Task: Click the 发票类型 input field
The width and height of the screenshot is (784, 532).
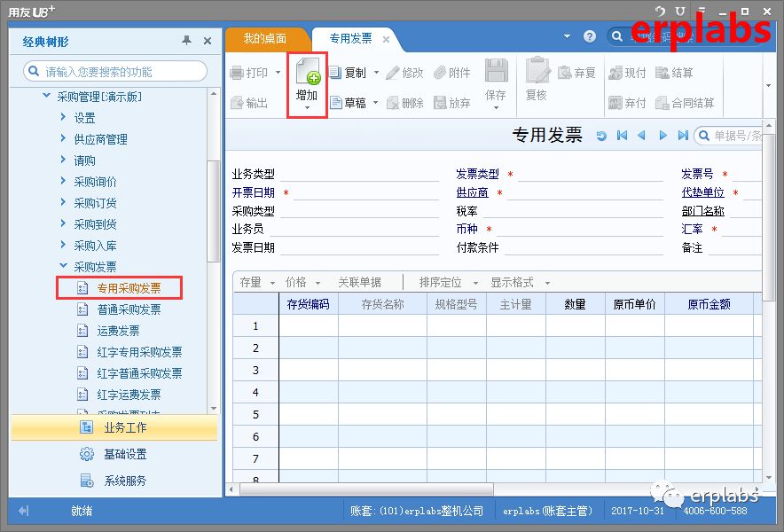Action: (591, 175)
